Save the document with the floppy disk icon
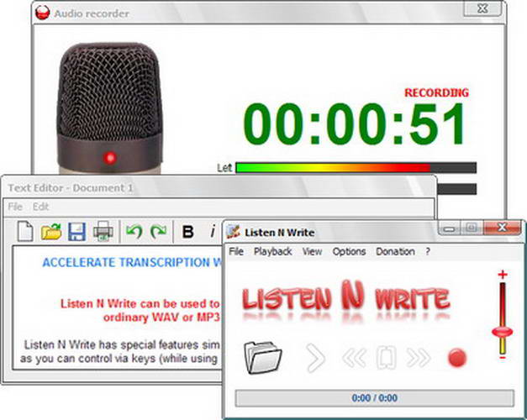The image size is (527, 420). click(77, 232)
